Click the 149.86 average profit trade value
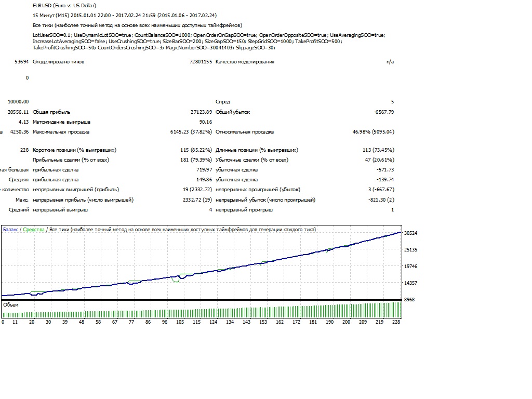The width and height of the screenshot is (532, 399). [x=204, y=179]
